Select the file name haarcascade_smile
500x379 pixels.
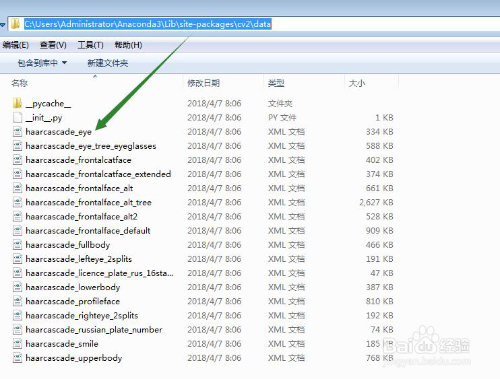(62, 344)
